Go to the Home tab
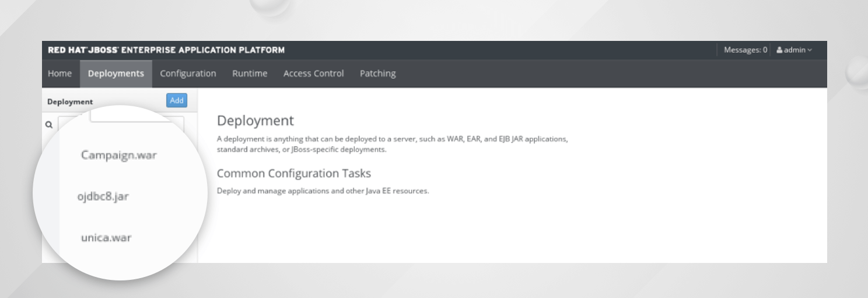 pos(60,74)
